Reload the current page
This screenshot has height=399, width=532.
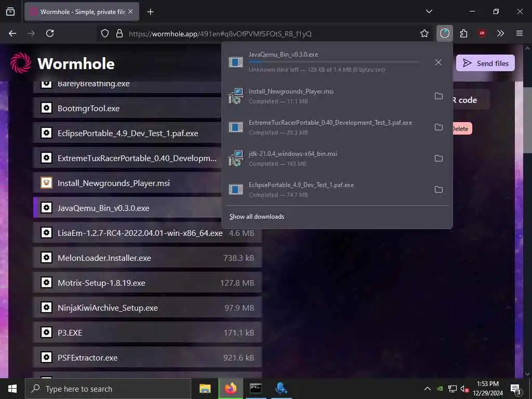(50, 33)
